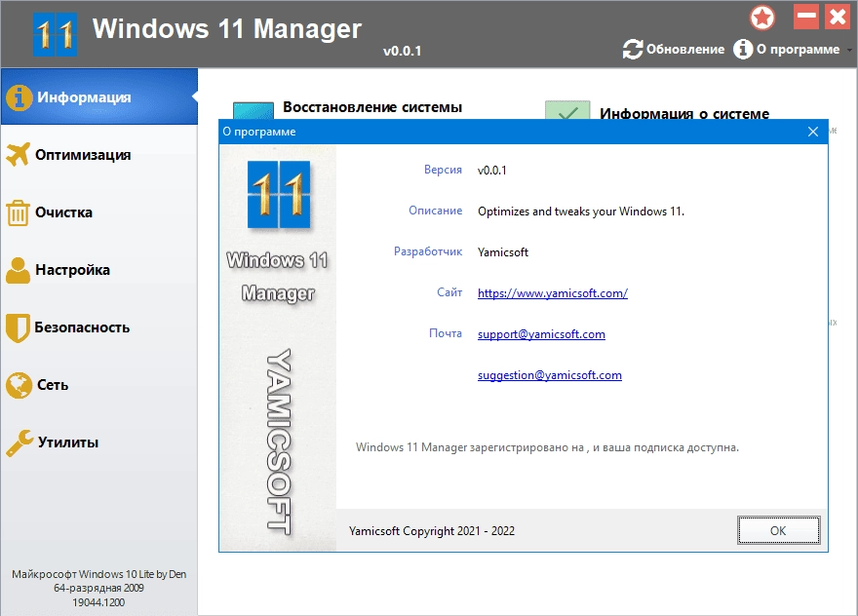The image size is (858, 616).
Task: Click the 64-разрядная 2009 text
Action: tap(98, 588)
